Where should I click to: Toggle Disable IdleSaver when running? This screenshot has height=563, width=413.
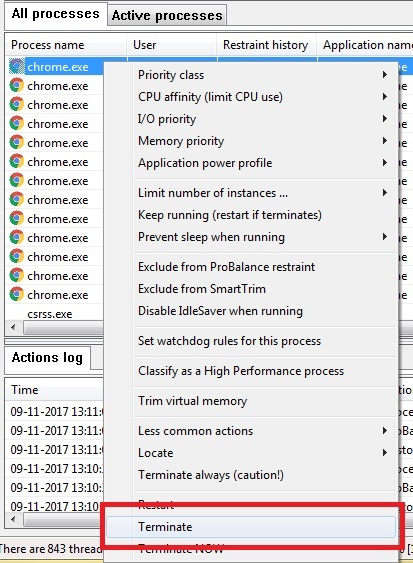click(x=265, y=311)
